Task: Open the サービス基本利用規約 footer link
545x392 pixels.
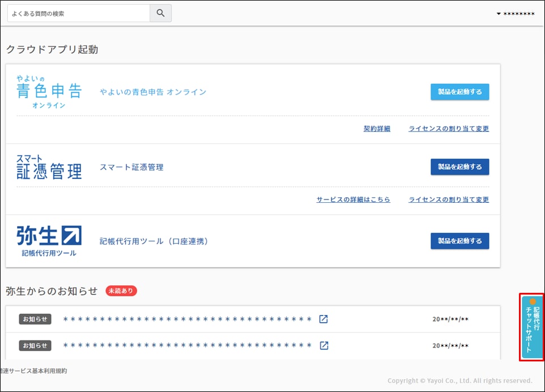Action: tap(34, 371)
